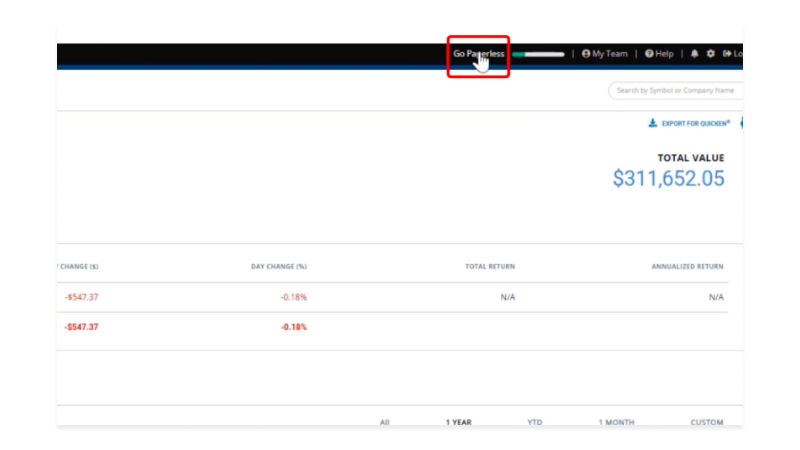Open the Go Paperless link

click(x=479, y=54)
